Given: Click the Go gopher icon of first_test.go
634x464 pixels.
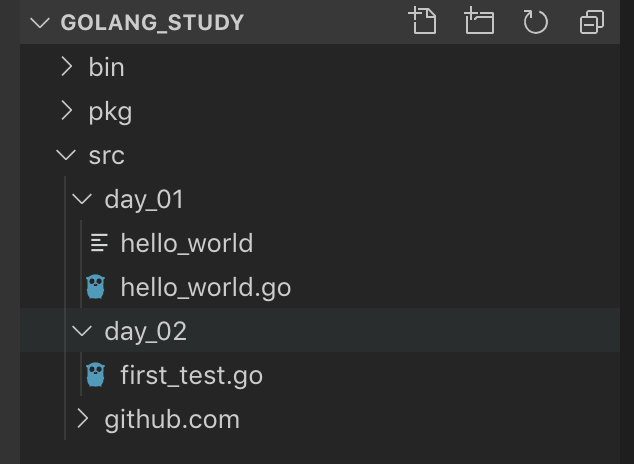Looking at the screenshot, I should [x=95, y=375].
